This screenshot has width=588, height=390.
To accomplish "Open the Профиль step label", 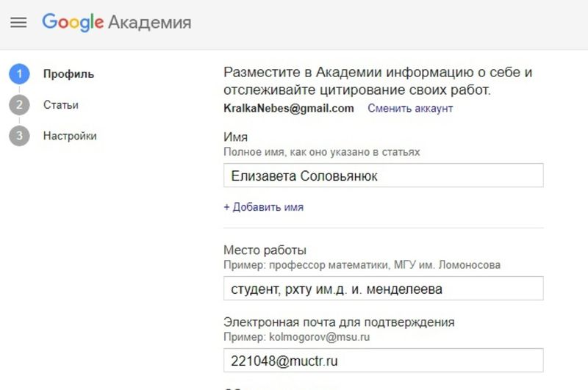I will (x=68, y=74).
